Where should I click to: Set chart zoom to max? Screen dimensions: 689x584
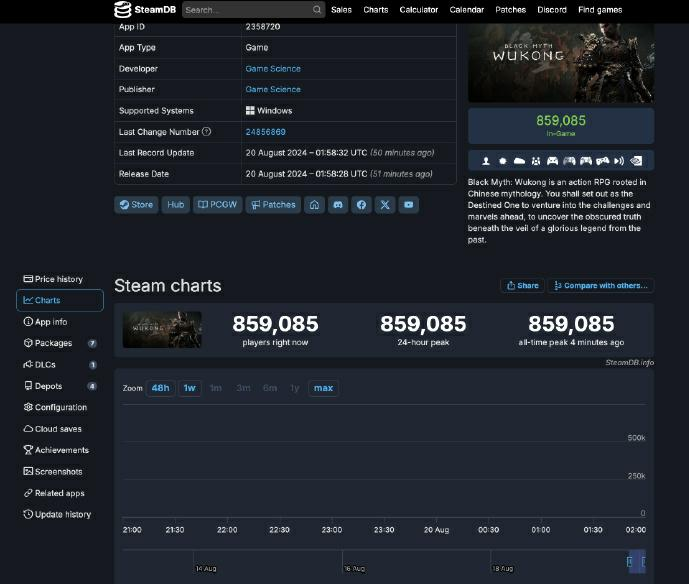[323, 388]
